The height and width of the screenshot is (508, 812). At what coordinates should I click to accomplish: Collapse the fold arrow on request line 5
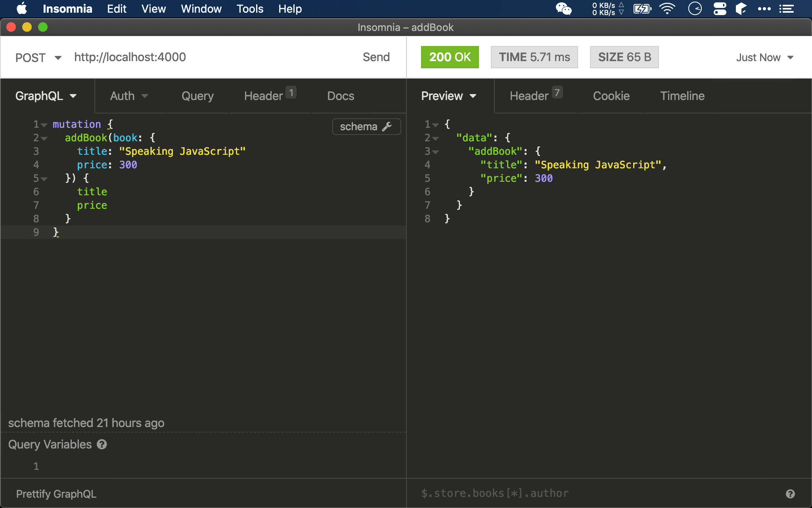point(44,179)
